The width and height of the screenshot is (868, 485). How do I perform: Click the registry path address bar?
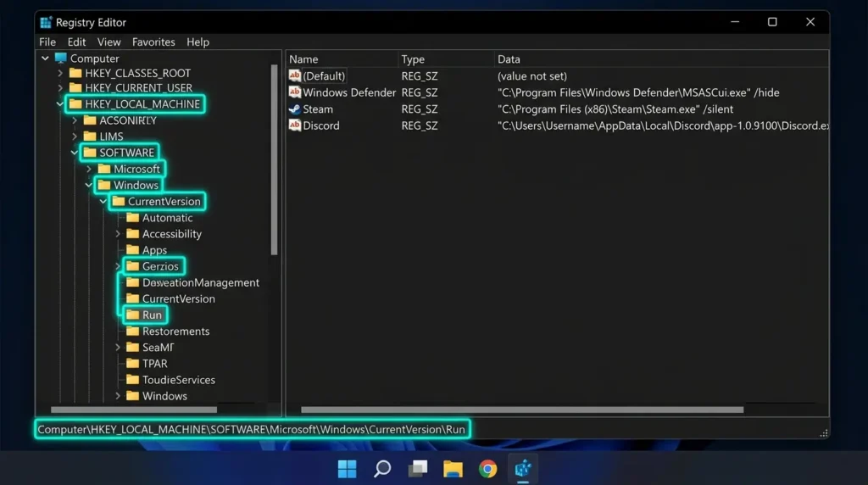coord(253,430)
